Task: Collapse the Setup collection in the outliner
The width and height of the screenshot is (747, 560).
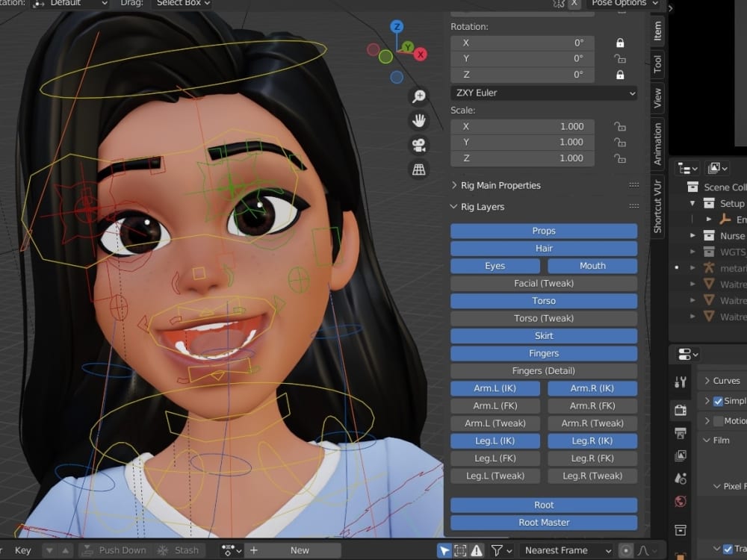Action: click(x=694, y=203)
